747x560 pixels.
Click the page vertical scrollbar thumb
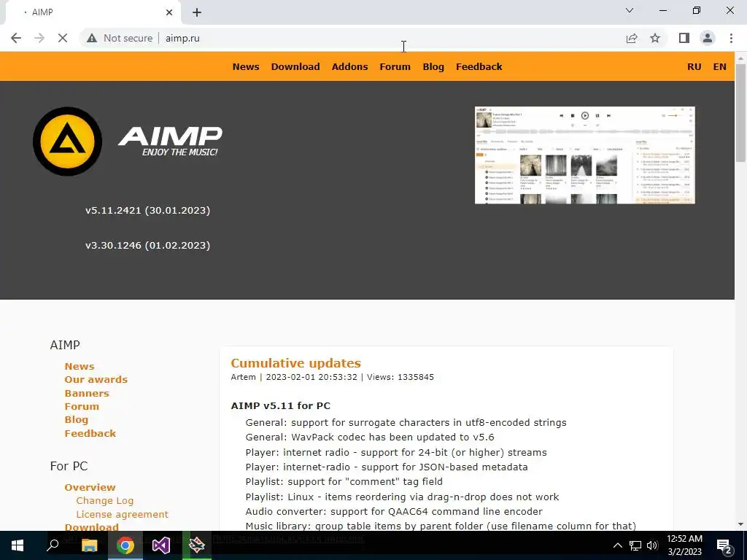(x=740, y=112)
